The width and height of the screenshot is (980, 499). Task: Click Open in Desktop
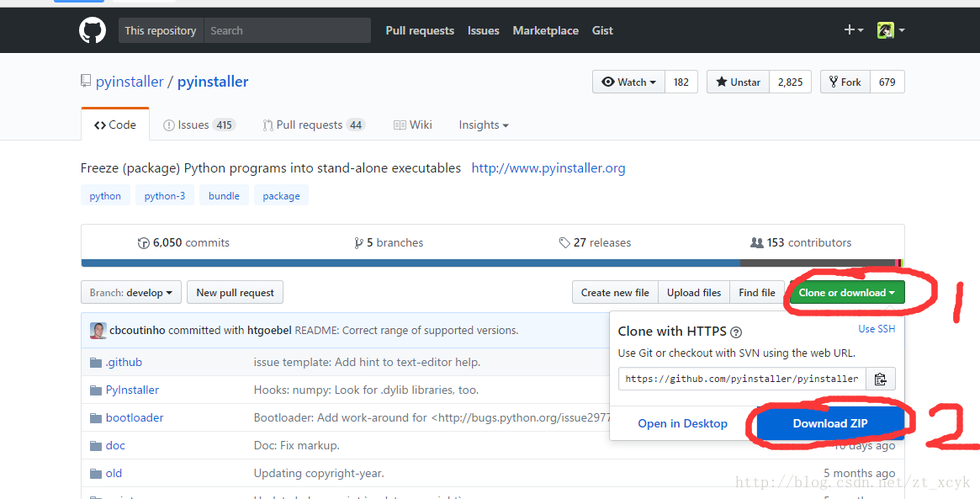point(682,424)
